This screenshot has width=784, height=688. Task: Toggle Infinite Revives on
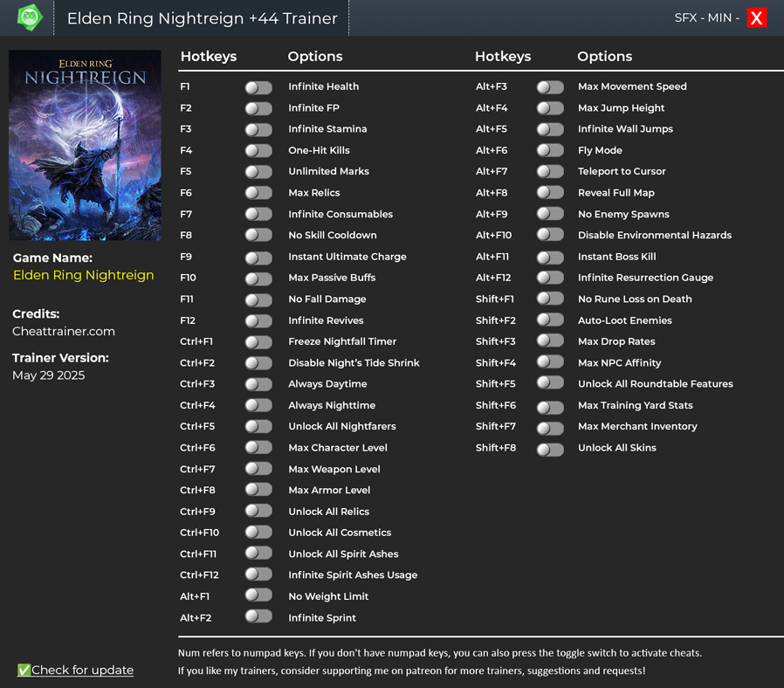(x=258, y=321)
